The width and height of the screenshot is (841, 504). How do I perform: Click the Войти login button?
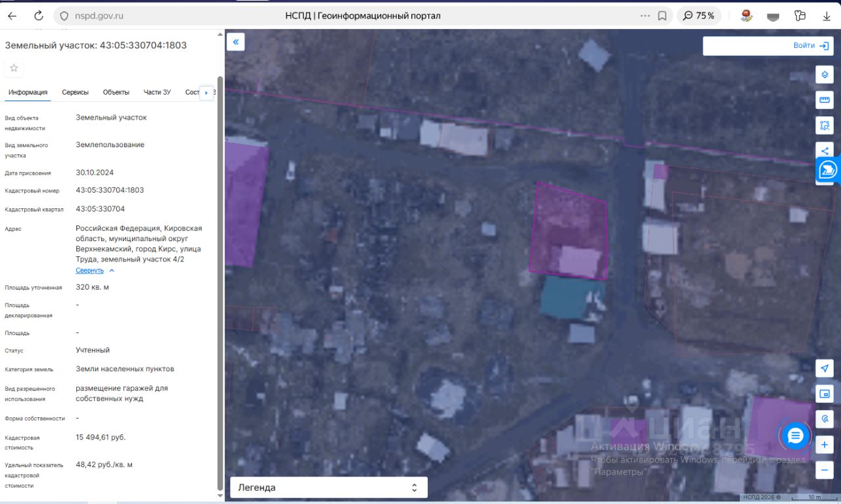pos(804,45)
